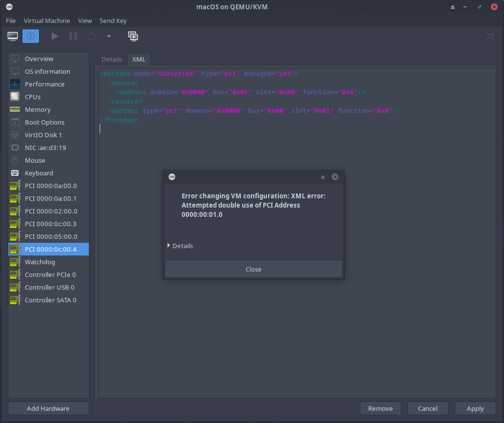504x423 pixels.
Task: Select VirtIO Disk 1 in hardware list
Action: coord(43,135)
